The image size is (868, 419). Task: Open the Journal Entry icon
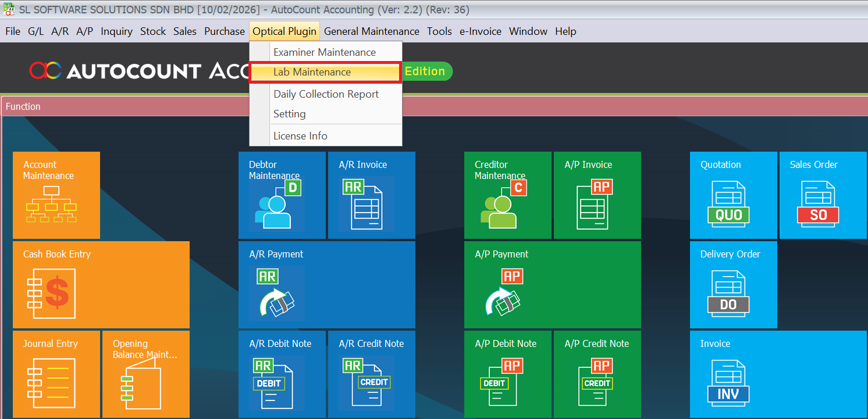point(51,382)
